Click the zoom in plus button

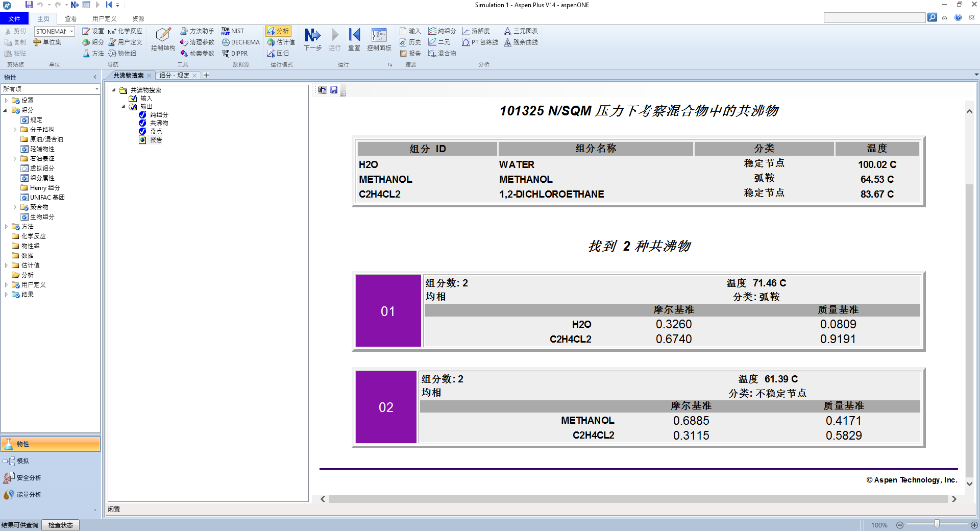(x=974, y=525)
